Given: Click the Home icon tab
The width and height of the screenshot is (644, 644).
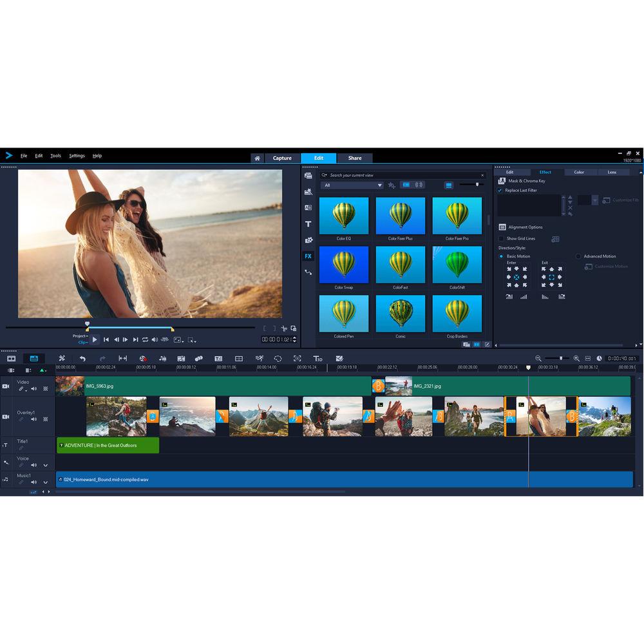Looking at the screenshot, I should pyautogui.click(x=257, y=158).
